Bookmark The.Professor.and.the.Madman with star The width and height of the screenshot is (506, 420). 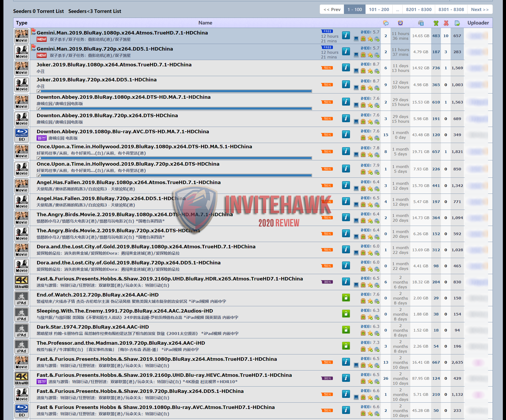(x=370, y=349)
